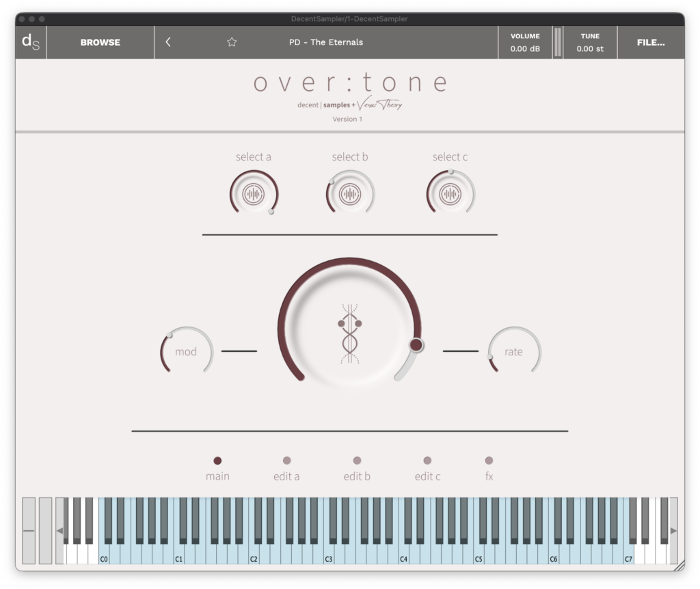Select the main page radio dot
Viewport: 700px width, 589px height.
[217, 461]
